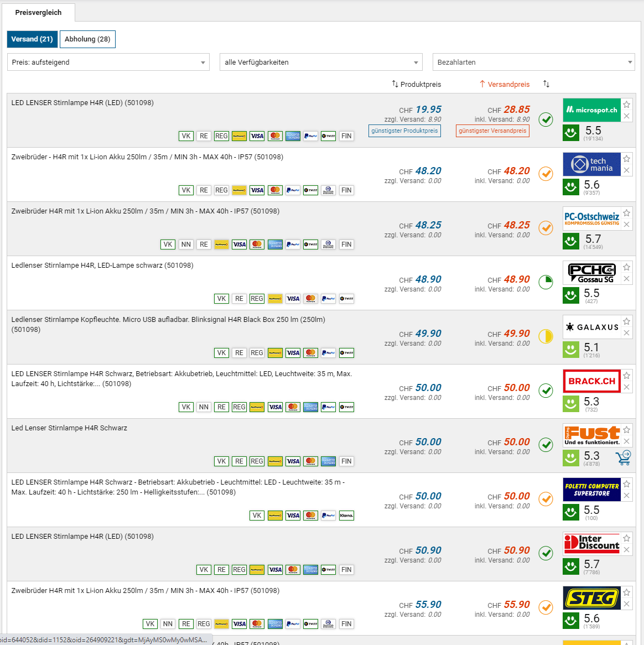
Task: Favorite Fust with the star icon
Action: coord(626,430)
